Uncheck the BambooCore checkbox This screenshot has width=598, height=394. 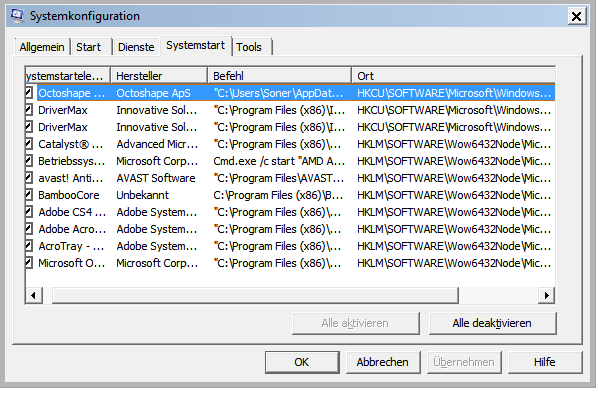click(x=29, y=195)
